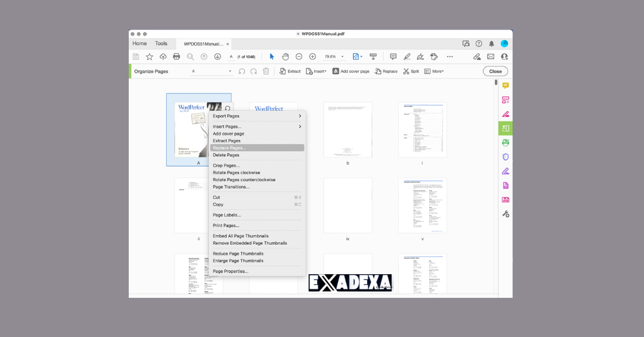Click the Close button to exit Organize Pages

pyautogui.click(x=495, y=70)
